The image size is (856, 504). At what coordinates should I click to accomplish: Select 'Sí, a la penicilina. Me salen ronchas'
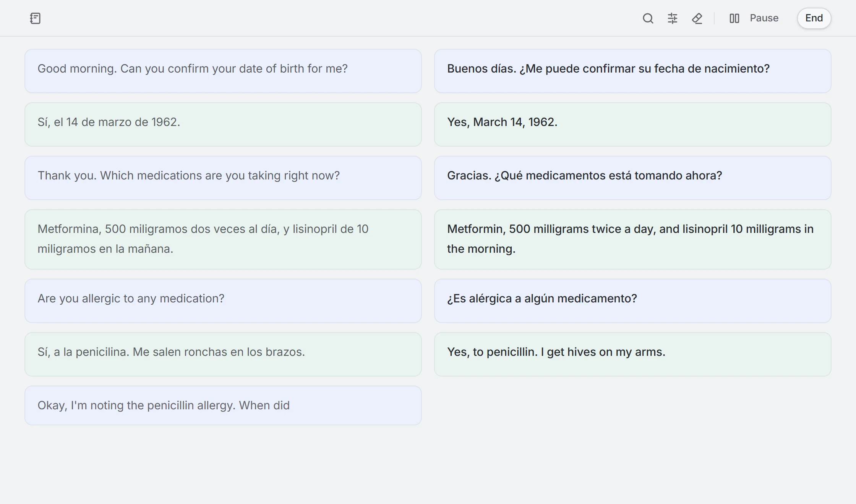pyautogui.click(x=223, y=354)
